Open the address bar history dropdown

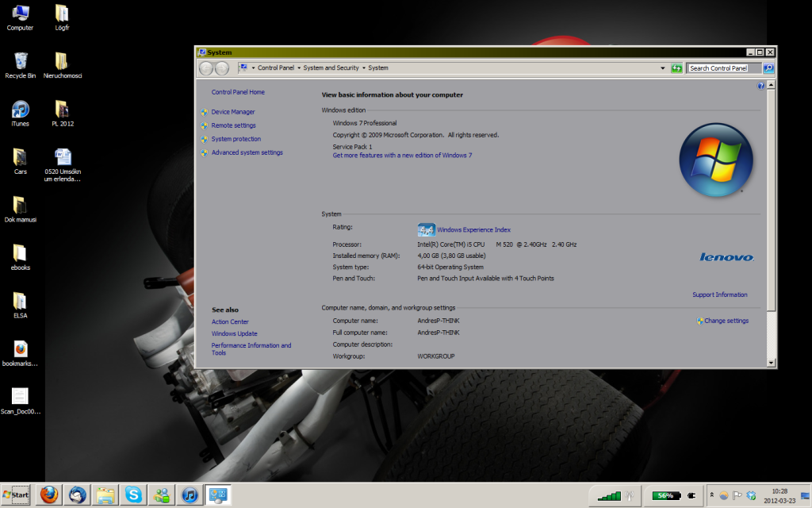662,68
